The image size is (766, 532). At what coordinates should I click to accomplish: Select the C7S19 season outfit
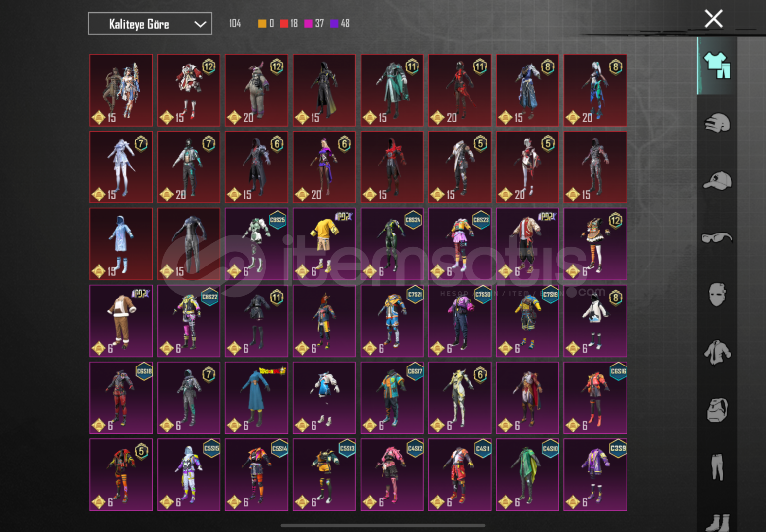click(527, 321)
